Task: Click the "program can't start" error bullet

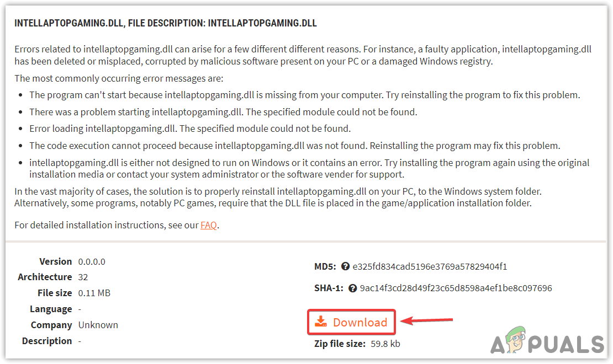Action: tap(305, 95)
